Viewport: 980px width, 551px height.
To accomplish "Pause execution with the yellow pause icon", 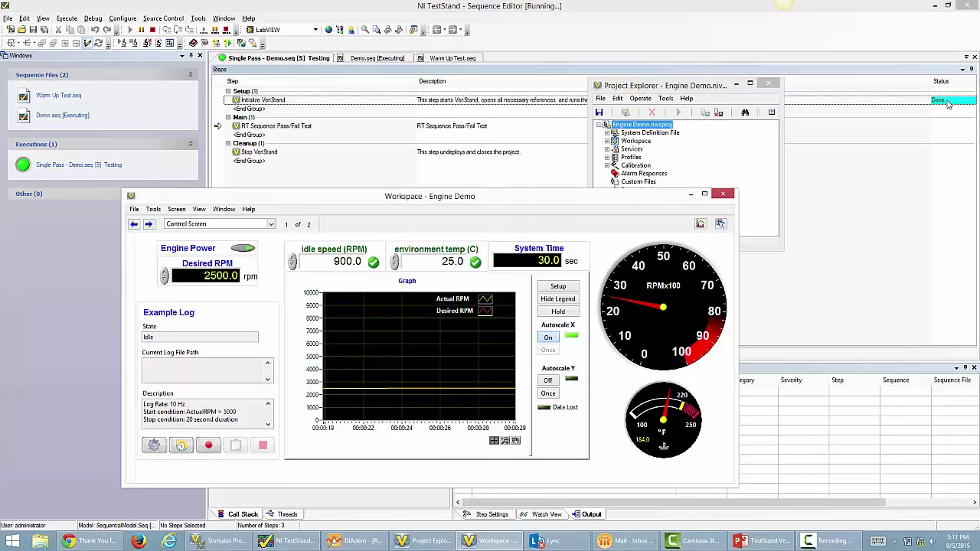I will pyautogui.click(x=142, y=30).
